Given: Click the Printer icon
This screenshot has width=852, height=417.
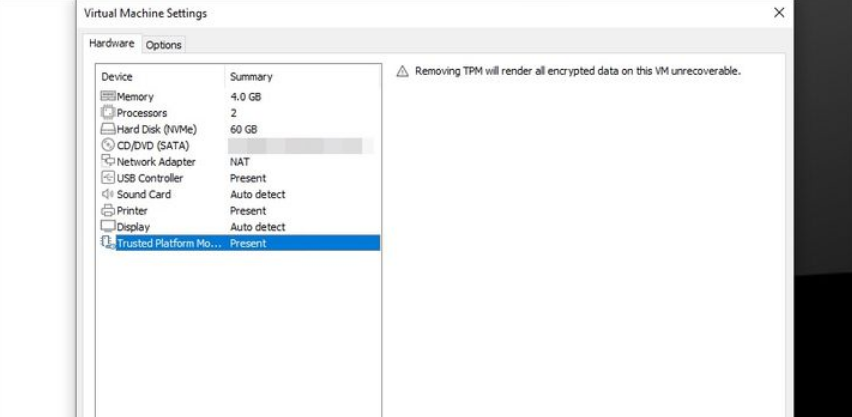Looking at the screenshot, I should coord(108,211).
